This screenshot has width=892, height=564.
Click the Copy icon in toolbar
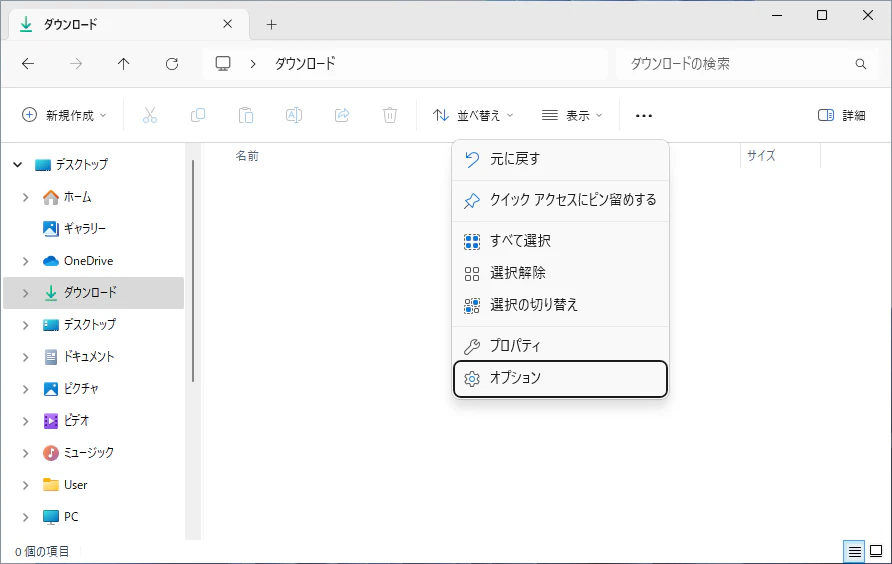(x=198, y=116)
